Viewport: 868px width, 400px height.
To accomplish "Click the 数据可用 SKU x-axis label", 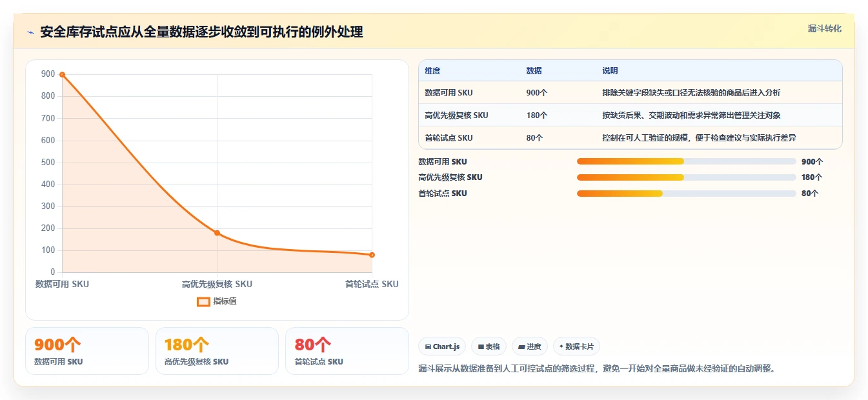I will pos(62,284).
